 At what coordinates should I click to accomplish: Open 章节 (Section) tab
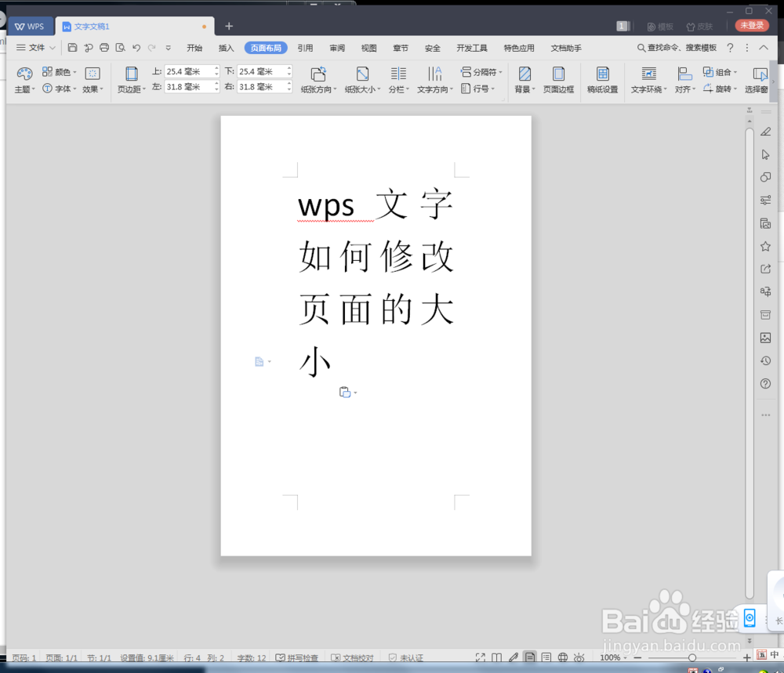point(401,48)
